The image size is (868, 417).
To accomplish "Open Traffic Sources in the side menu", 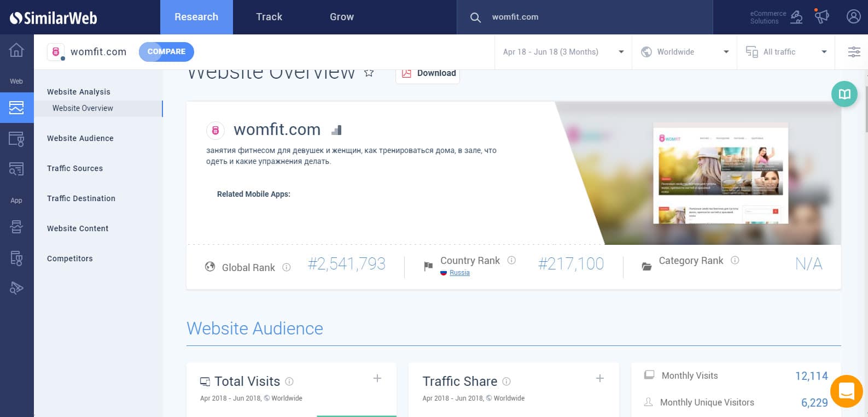I will [75, 168].
